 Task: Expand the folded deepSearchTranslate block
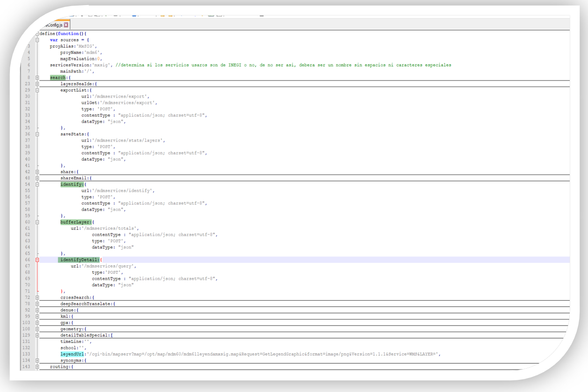pos(37,305)
